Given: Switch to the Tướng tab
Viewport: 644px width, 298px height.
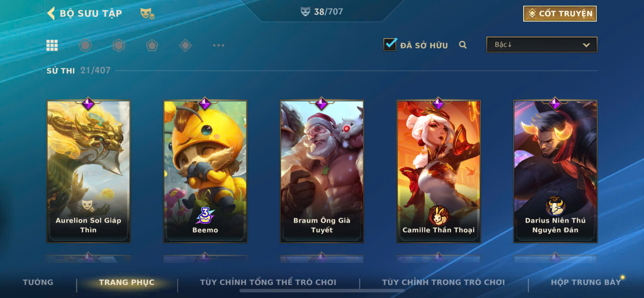Looking at the screenshot, I should coord(38,282).
